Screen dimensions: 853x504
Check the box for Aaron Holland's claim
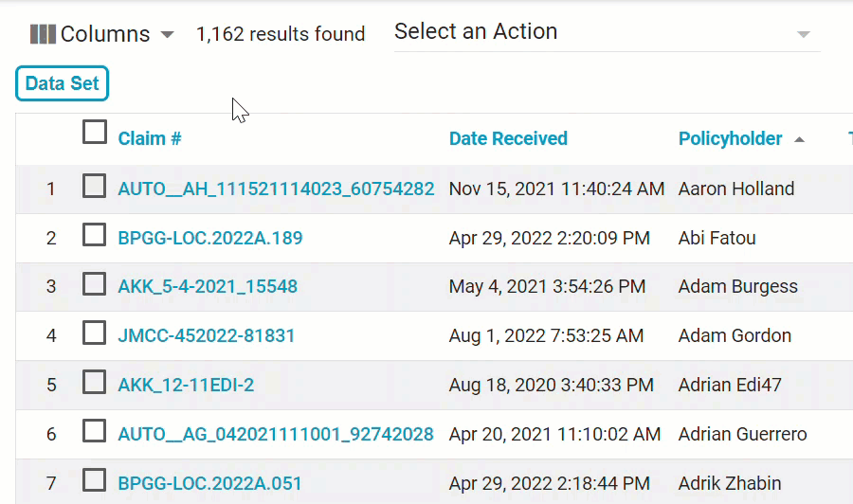(x=95, y=188)
